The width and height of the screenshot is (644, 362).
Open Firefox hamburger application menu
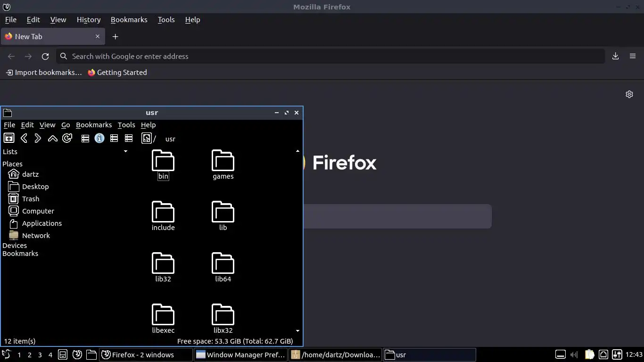(633, 56)
